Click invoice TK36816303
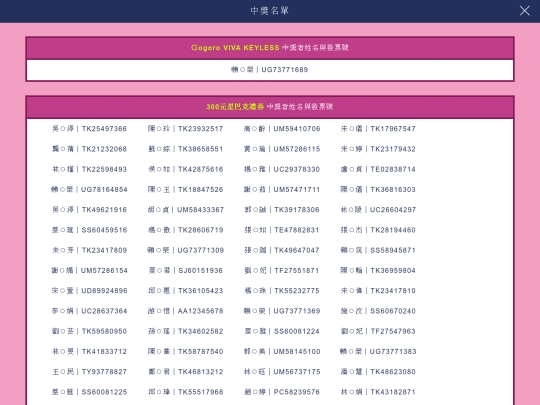540x405 pixels. [378, 190]
